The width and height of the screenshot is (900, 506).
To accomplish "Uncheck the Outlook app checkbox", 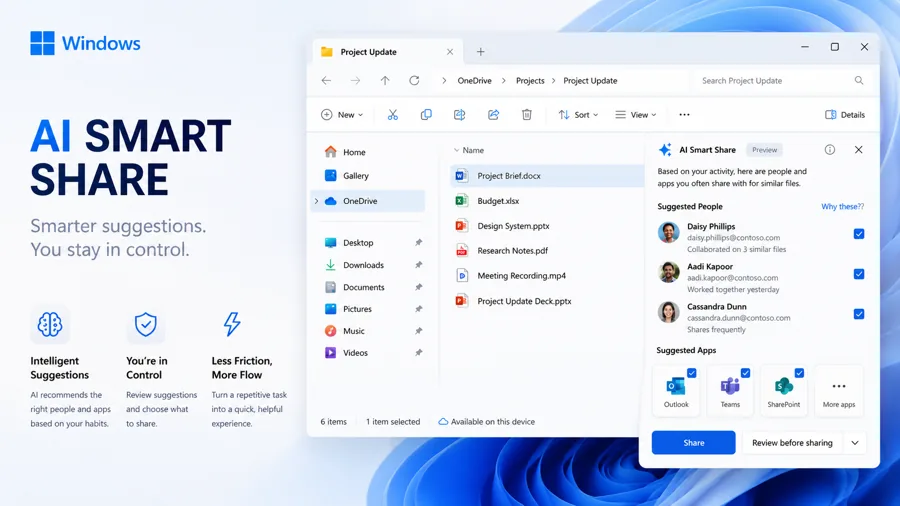I will pyautogui.click(x=692, y=373).
